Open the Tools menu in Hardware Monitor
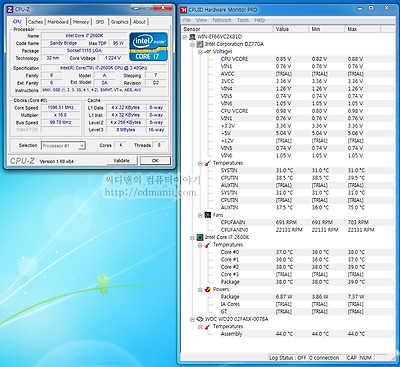Viewport: 400px width, 367px height. tap(243, 20)
